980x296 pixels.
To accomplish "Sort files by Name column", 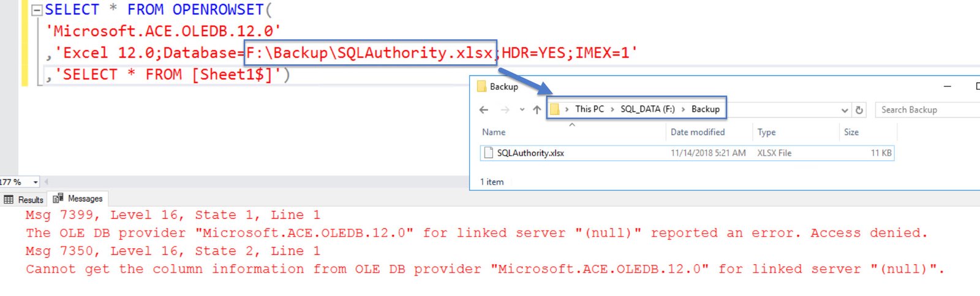I will click(x=494, y=132).
